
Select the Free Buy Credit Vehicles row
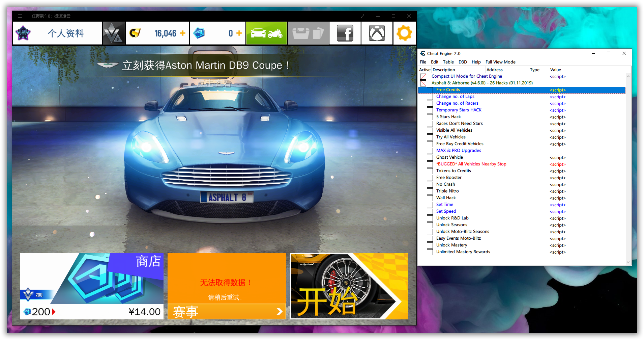[522, 144]
